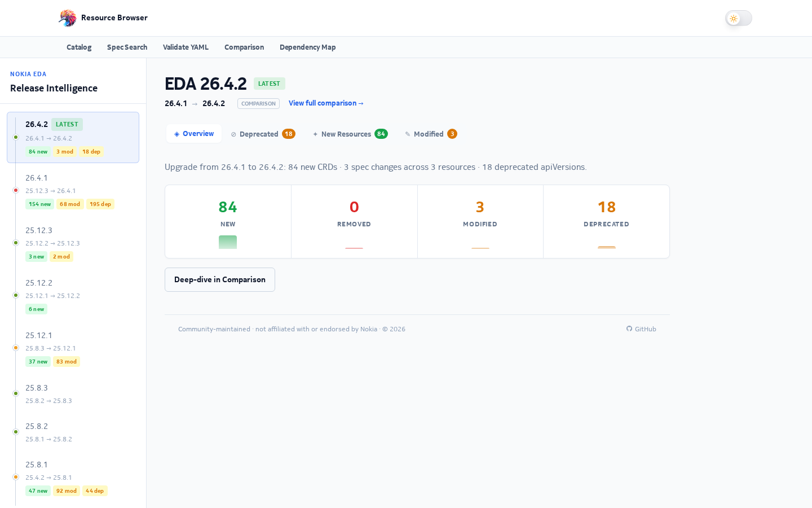Click the GitHub icon in footer
The width and height of the screenshot is (812, 508).
pyautogui.click(x=629, y=329)
